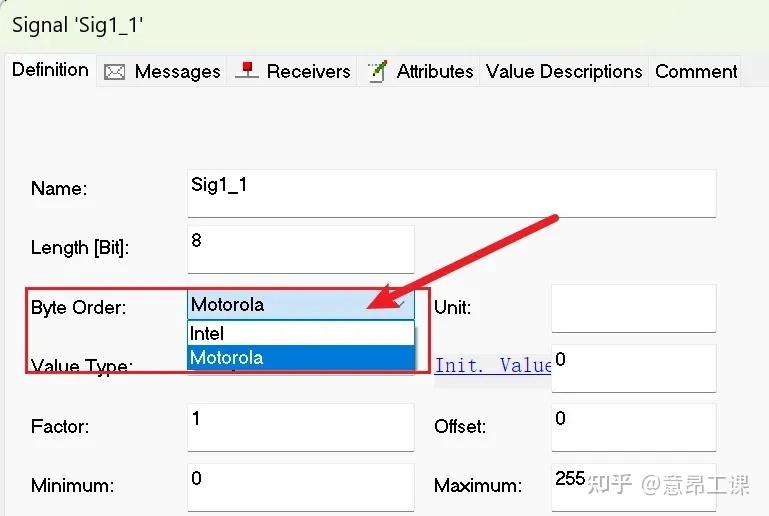Select the Attributes tab label

pyautogui.click(x=435, y=72)
